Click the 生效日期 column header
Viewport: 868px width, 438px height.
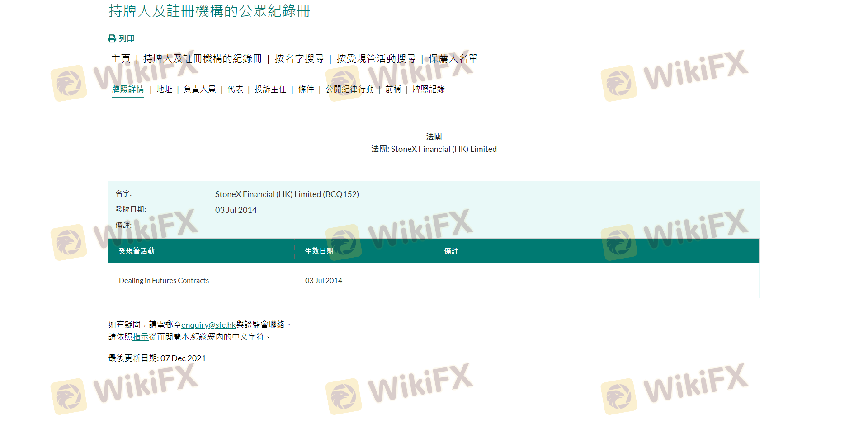tap(319, 251)
